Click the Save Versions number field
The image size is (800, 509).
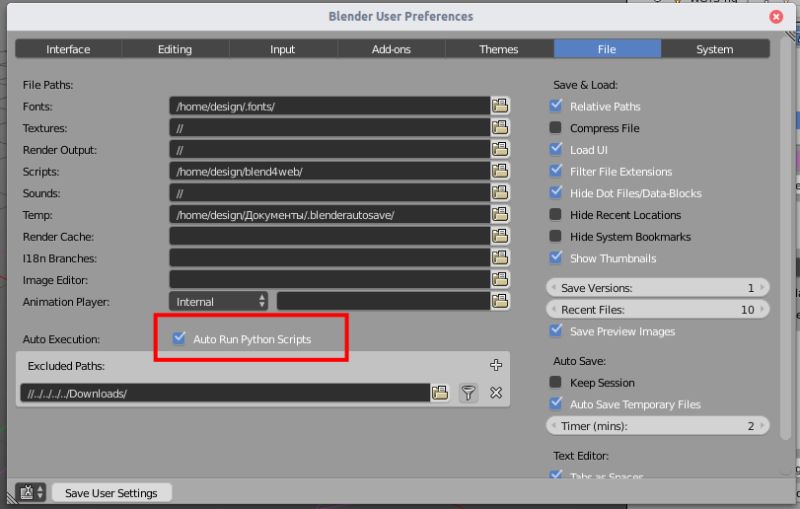(658, 288)
